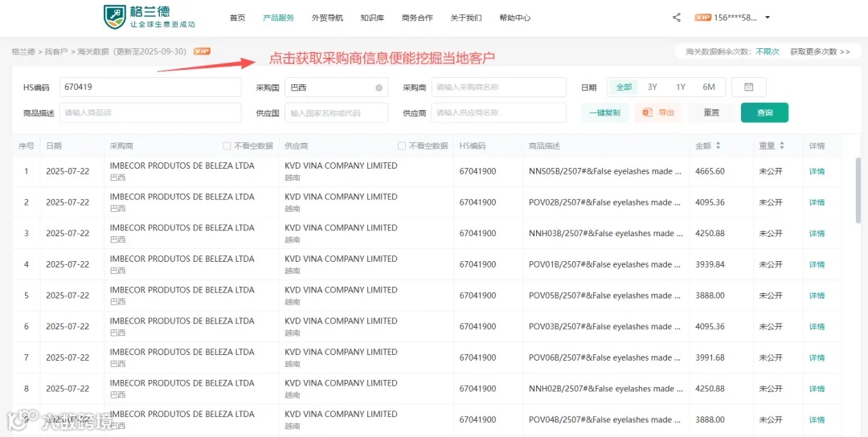This screenshot has height=437, width=868.
Task: Click description NNH02B/2507 in row 8
Action: tap(605, 389)
